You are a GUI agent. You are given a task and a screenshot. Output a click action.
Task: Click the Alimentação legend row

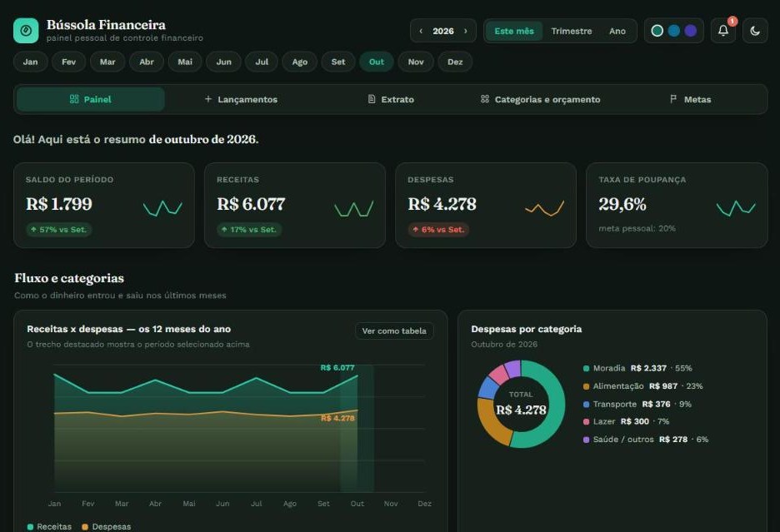642,385
